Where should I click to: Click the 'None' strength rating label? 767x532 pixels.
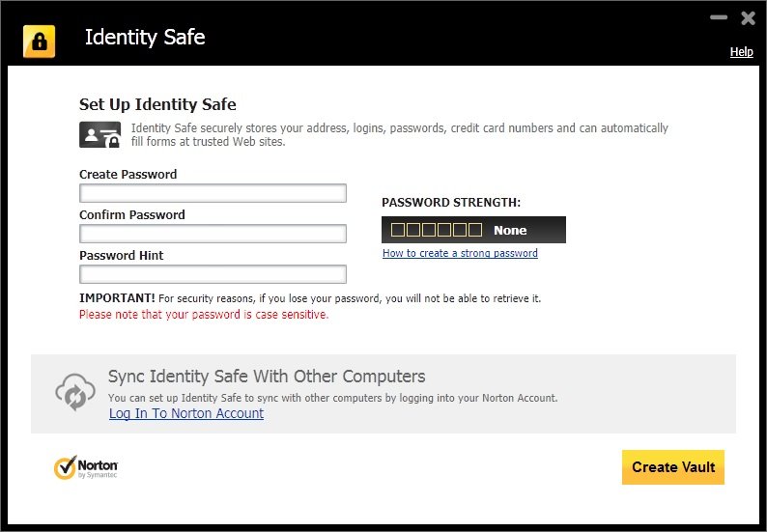click(510, 230)
